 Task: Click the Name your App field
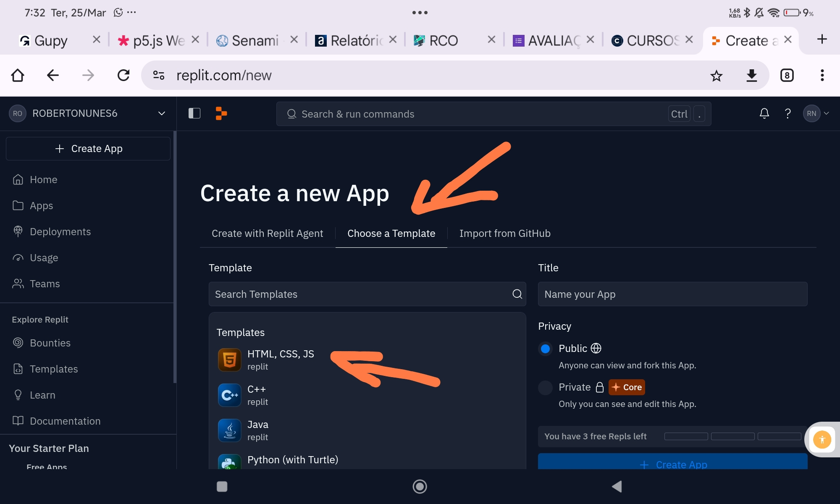(x=672, y=294)
